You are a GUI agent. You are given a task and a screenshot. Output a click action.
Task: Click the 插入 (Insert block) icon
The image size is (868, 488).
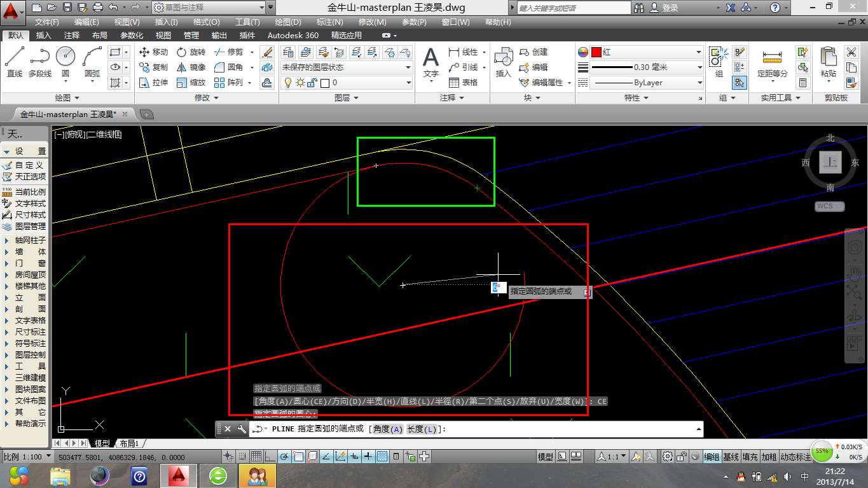(x=504, y=62)
